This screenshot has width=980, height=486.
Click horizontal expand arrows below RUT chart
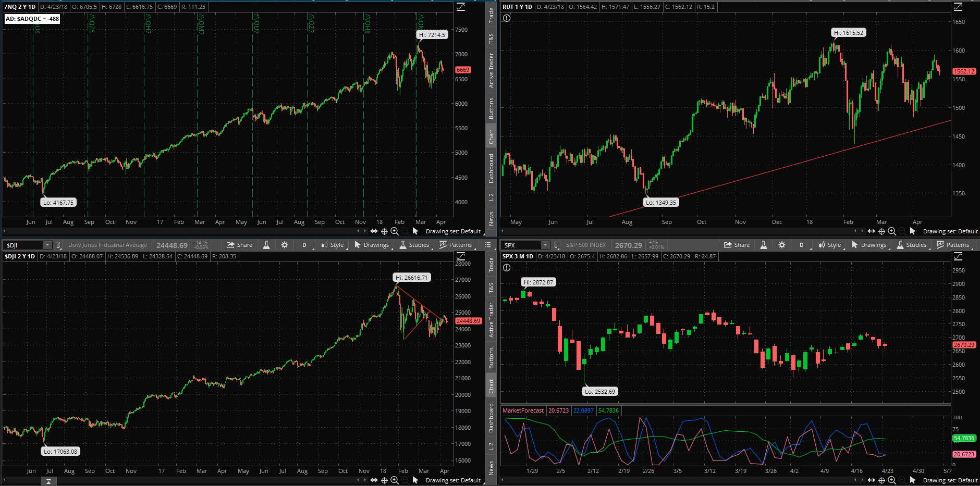[x=871, y=231]
